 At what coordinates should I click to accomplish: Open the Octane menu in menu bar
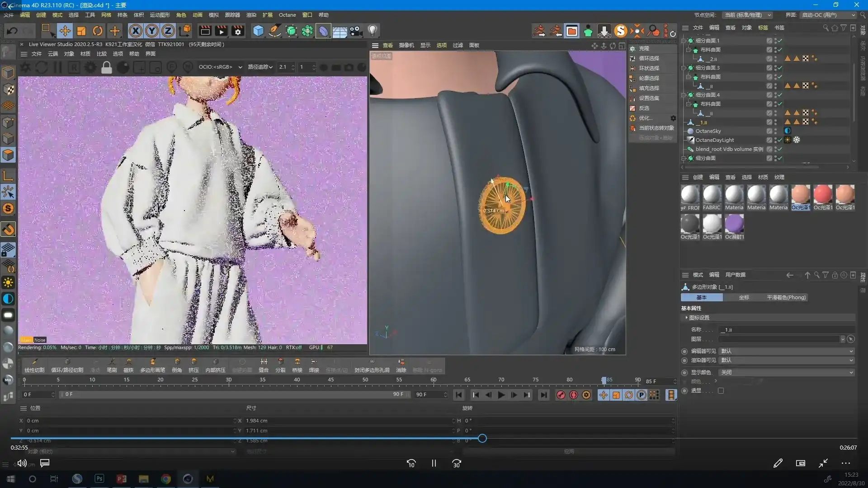pos(287,15)
